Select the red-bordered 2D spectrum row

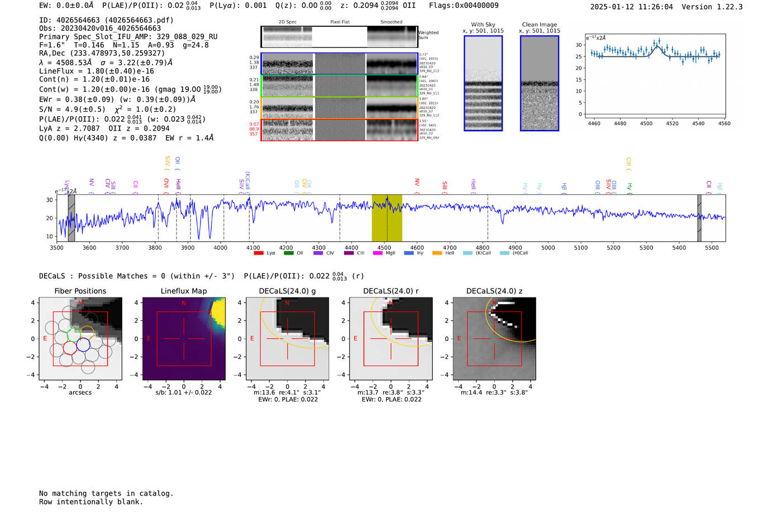[x=339, y=130]
